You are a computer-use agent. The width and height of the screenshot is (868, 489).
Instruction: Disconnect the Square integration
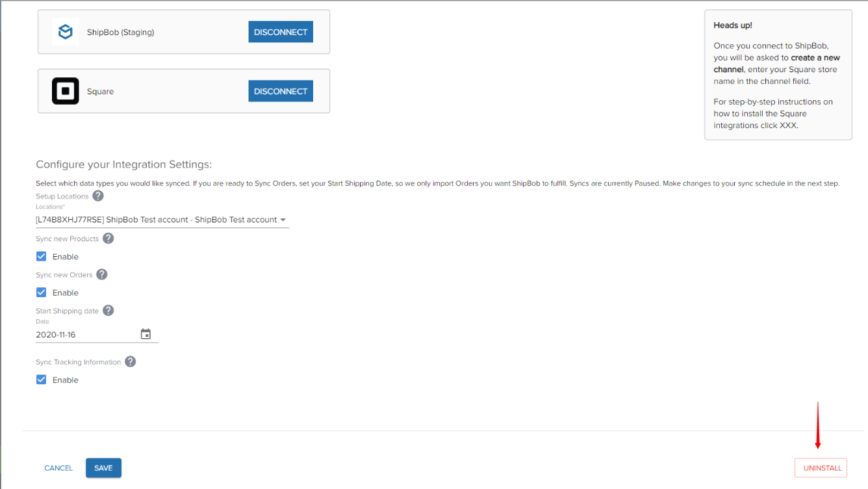[281, 91]
